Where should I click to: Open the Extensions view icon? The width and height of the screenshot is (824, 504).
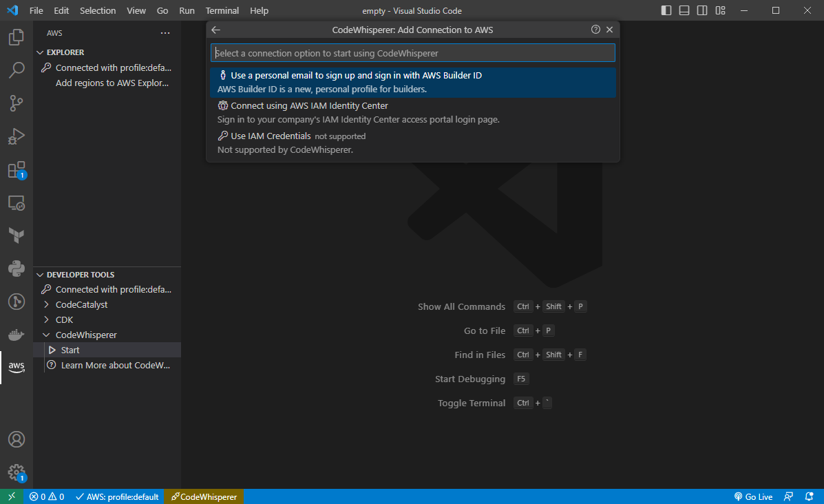17,170
